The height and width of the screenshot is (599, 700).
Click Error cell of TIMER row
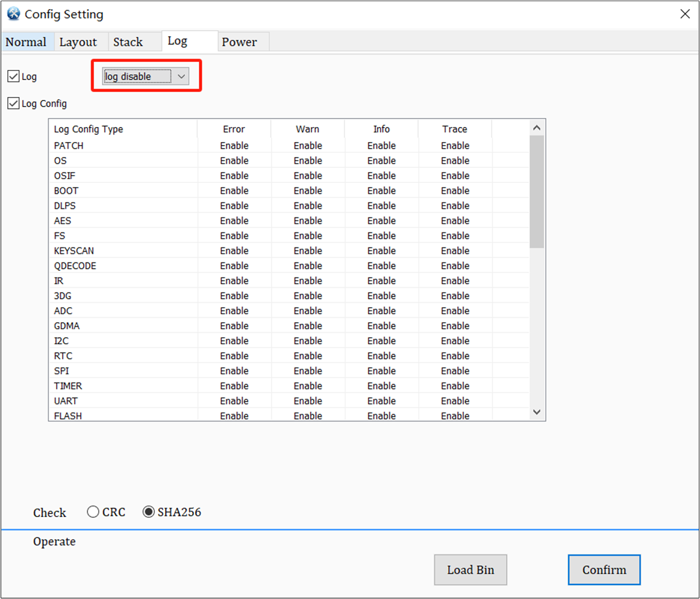pos(234,386)
